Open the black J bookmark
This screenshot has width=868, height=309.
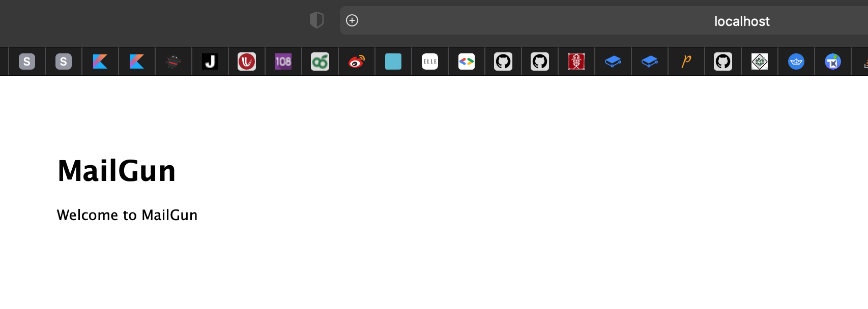point(210,61)
